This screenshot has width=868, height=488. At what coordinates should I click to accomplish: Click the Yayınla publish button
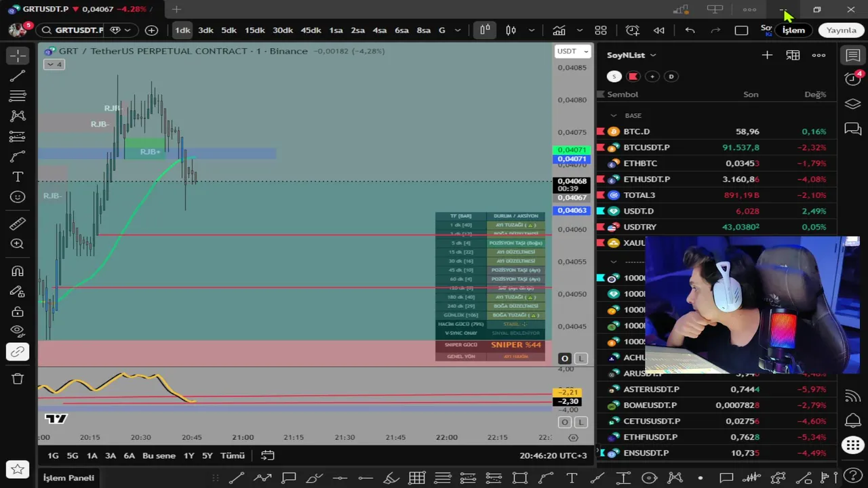(841, 30)
